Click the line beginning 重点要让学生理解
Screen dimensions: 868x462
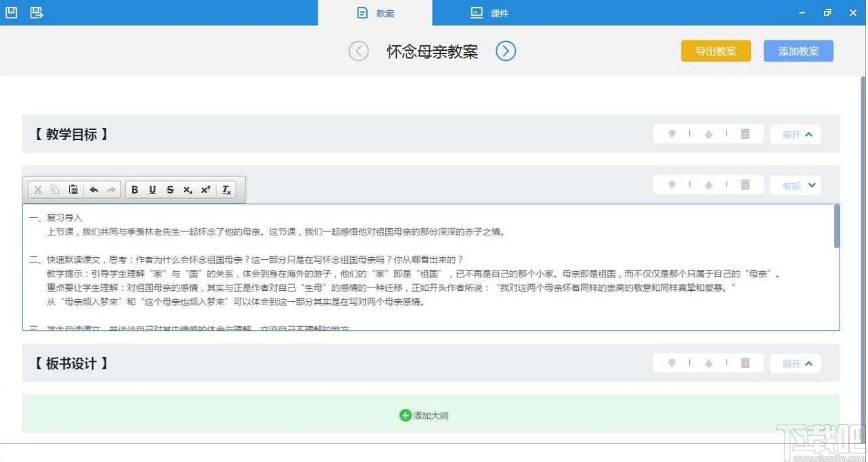[x=391, y=288]
